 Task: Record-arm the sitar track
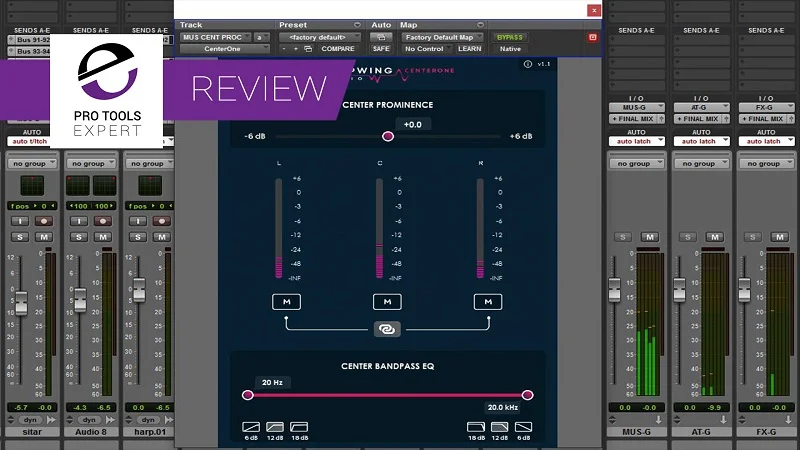(44, 221)
